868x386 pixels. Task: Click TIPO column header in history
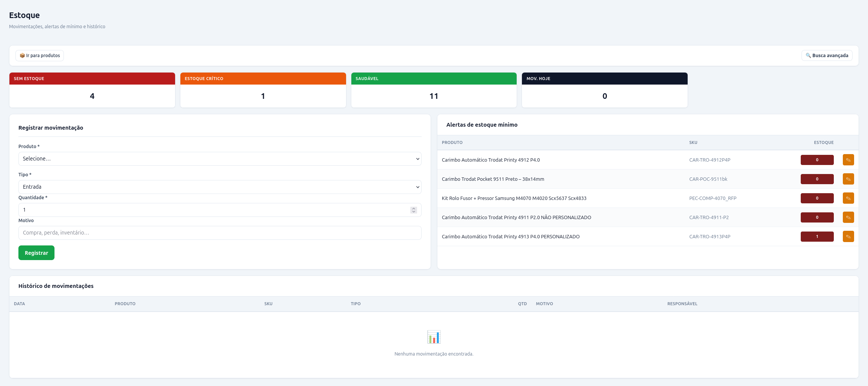355,304
